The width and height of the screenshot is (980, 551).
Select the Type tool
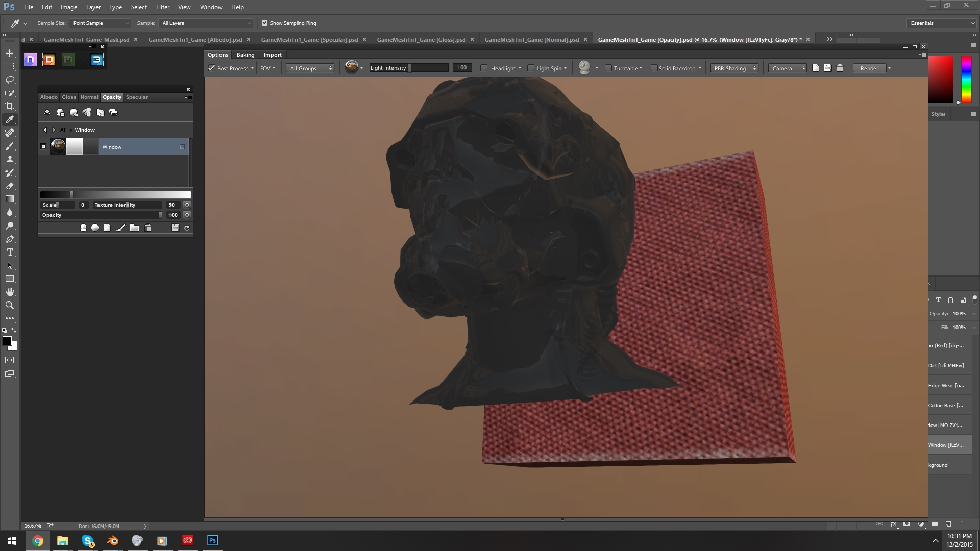pos(10,253)
